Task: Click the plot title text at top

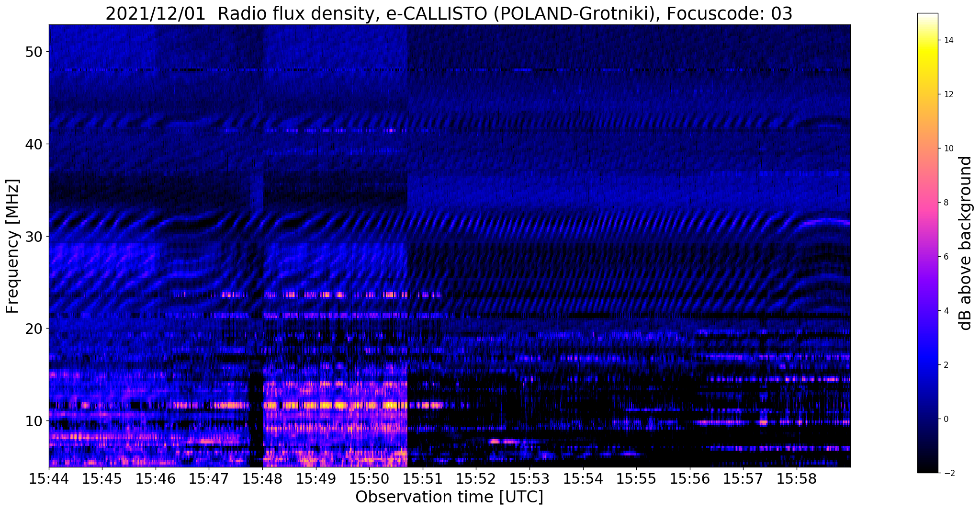Action: (x=449, y=13)
